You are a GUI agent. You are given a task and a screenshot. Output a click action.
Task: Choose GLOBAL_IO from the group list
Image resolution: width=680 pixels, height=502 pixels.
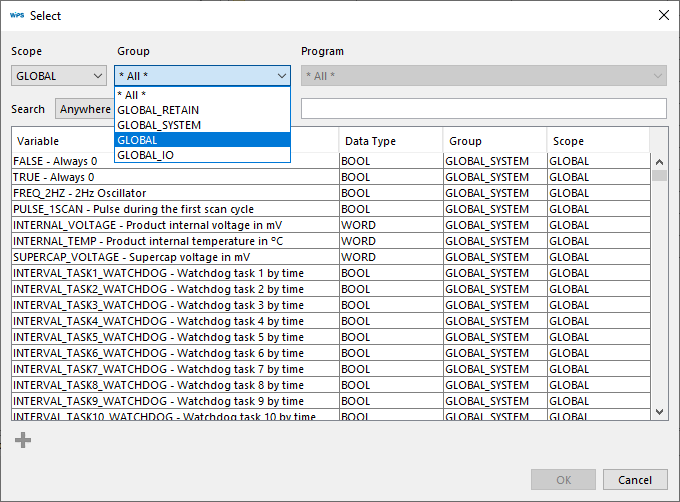tap(202, 155)
